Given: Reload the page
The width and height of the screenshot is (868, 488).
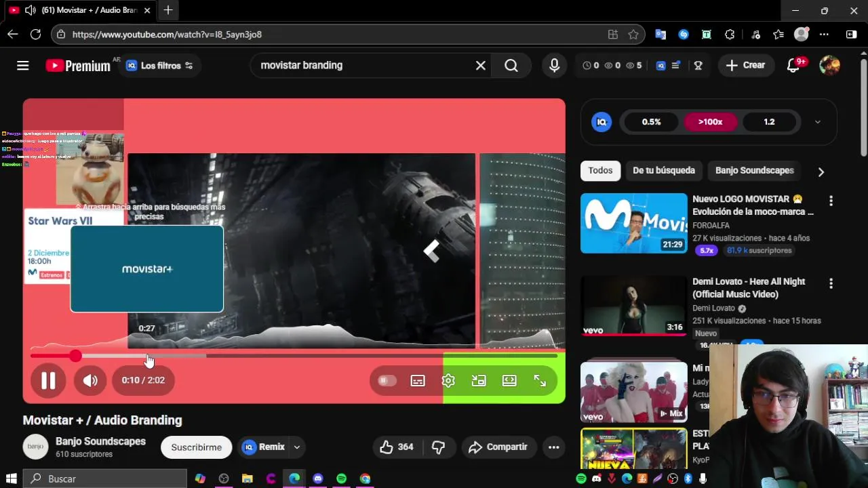Looking at the screenshot, I should coord(36,35).
